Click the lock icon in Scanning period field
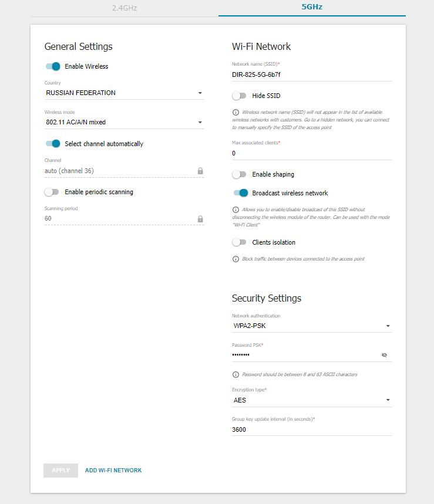This screenshot has width=434, height=504. click(x=200, y=219)
